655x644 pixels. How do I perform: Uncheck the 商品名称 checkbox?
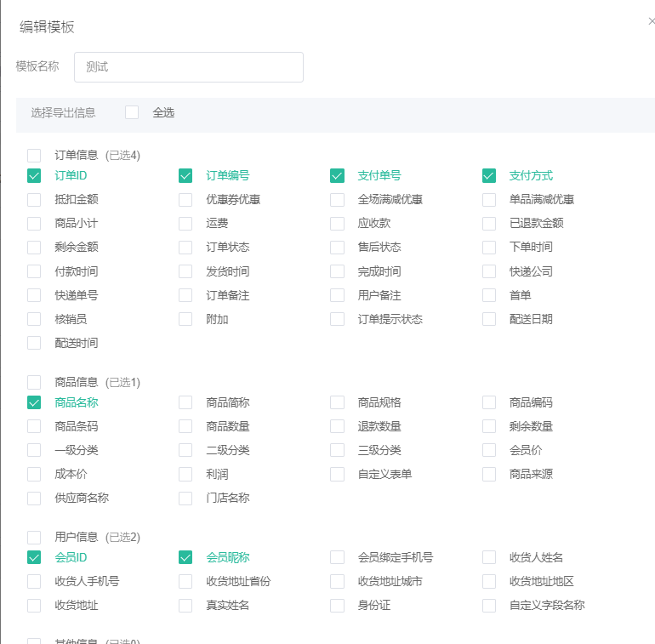(x=34, y=402)
